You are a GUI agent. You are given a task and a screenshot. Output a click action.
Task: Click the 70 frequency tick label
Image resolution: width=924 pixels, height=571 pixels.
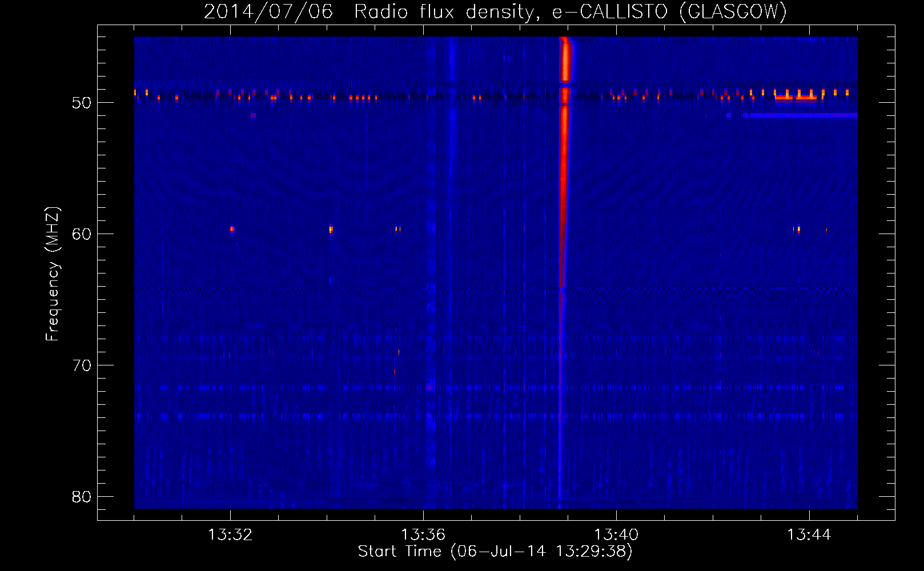[82, 365]
